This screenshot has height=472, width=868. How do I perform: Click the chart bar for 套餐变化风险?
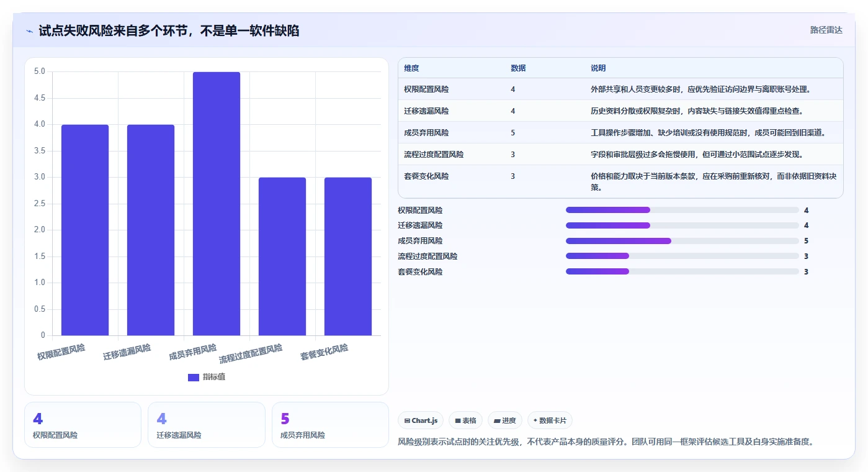coord(348,256)
